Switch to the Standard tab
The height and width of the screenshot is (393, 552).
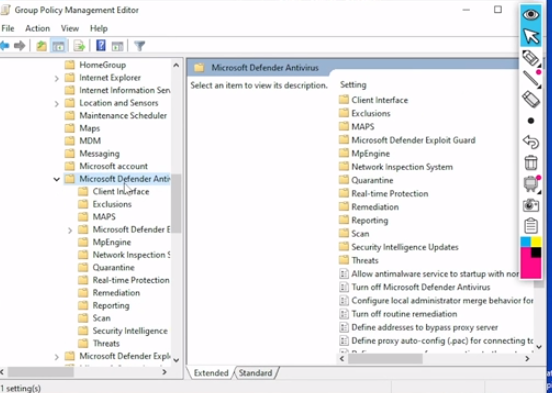pyautogui.click(x=256, y=373)
